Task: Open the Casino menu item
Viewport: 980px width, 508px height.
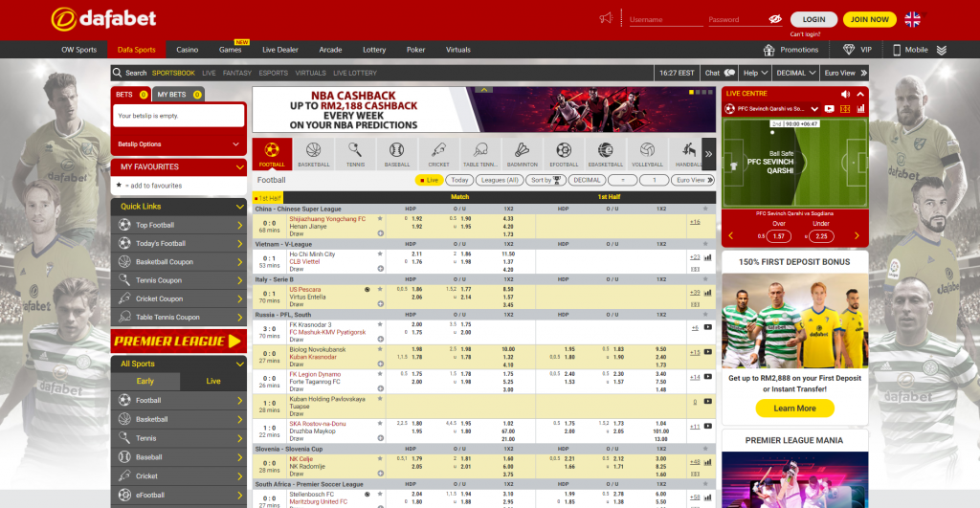Action: (x=187, y=50)
